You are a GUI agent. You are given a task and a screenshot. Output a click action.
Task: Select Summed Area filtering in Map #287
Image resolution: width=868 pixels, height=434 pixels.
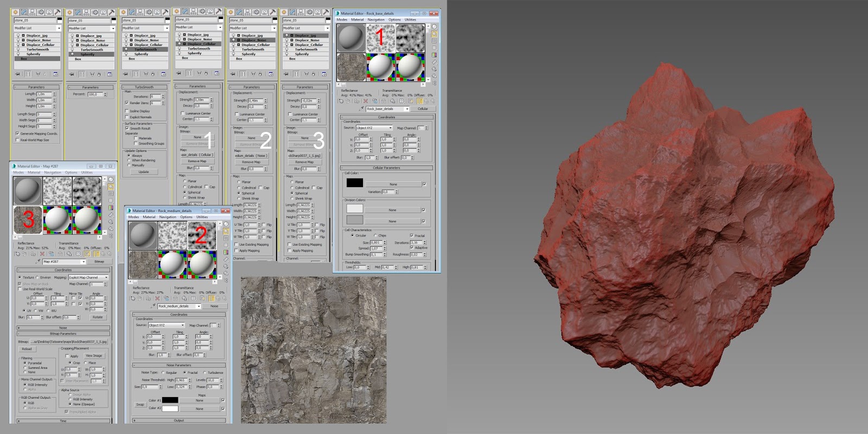coord(25,368)
